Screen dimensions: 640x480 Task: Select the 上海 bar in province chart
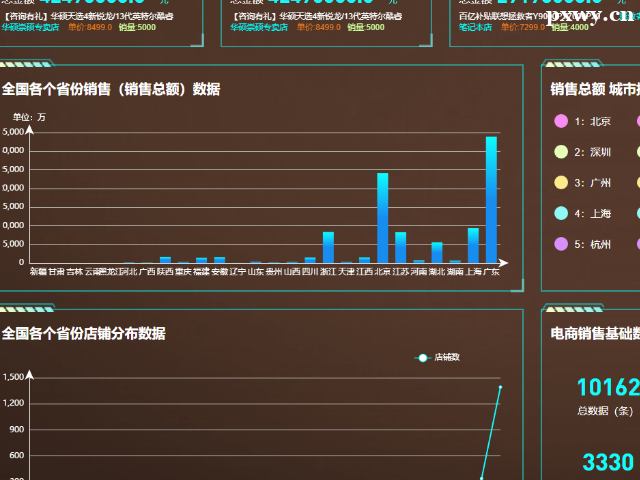click(473, 245)
